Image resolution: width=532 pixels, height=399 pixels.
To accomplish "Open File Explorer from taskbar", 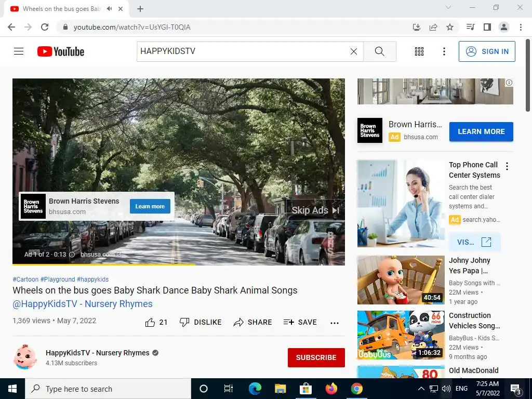I will click(x=280, y=389).
